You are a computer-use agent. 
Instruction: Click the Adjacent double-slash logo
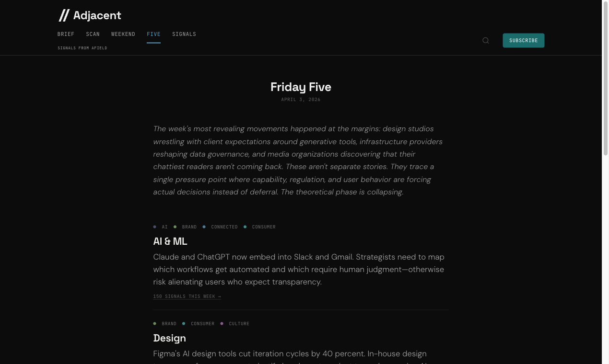(x=64, y=15)
